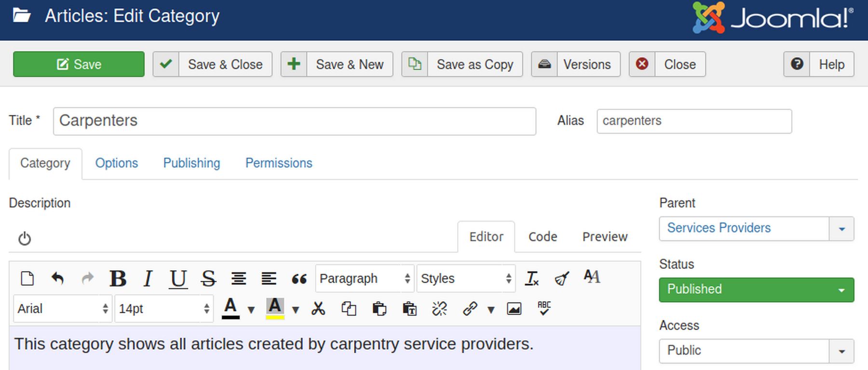Open the Arial font family dropdown

63,308
